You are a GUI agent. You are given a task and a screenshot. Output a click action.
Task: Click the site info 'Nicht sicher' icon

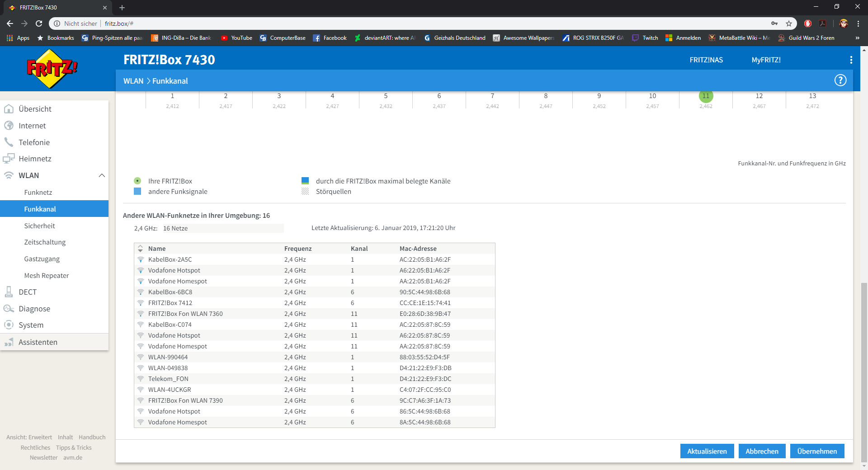(x=57, y=23)
